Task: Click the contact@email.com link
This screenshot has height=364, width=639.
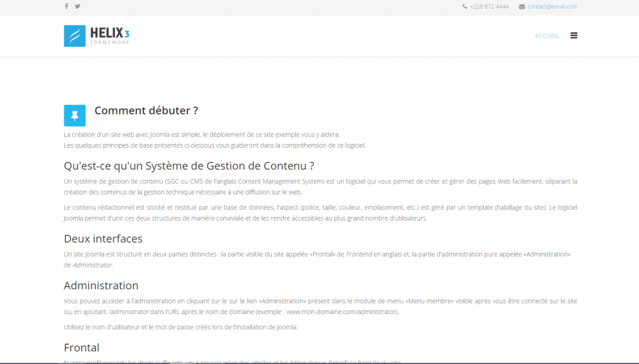Action: pyautogui.click(x=552, y=7)
